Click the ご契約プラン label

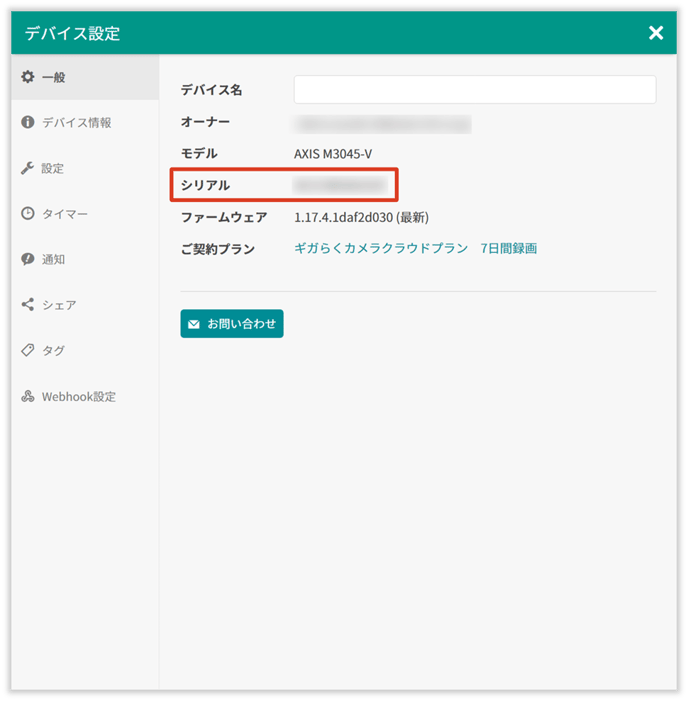click(217, 248)
